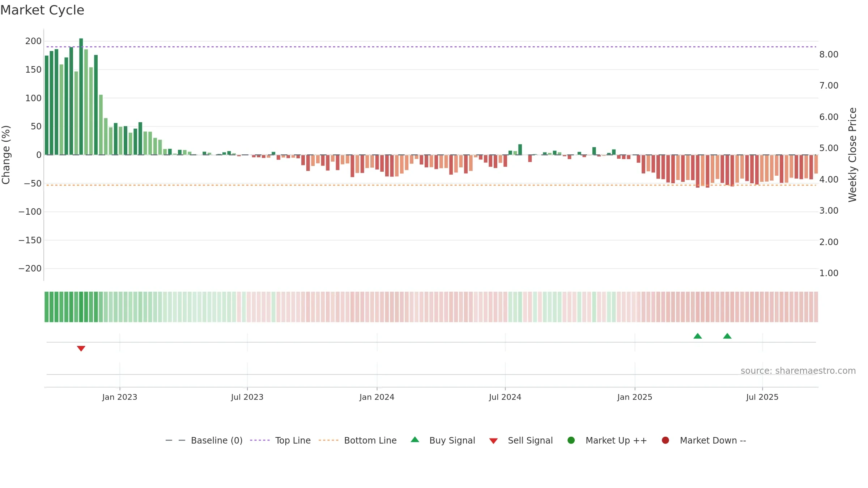Click the −50 tick on the left axis
868x488 pixels.
(33, 184)
